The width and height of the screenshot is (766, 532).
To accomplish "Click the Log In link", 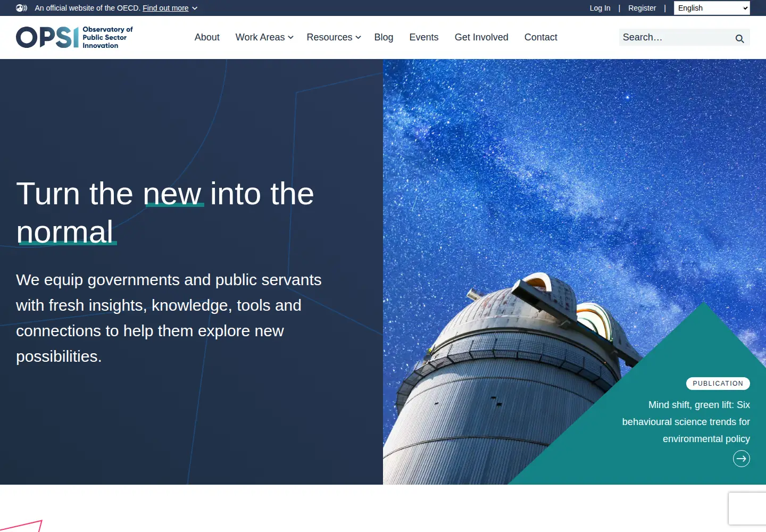I will pos(600,8).
